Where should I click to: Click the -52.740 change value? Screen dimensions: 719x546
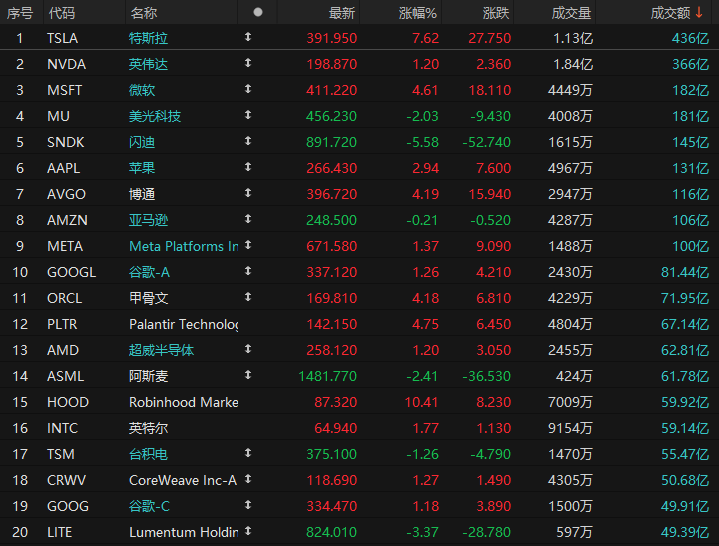click(x=487, y=142)
